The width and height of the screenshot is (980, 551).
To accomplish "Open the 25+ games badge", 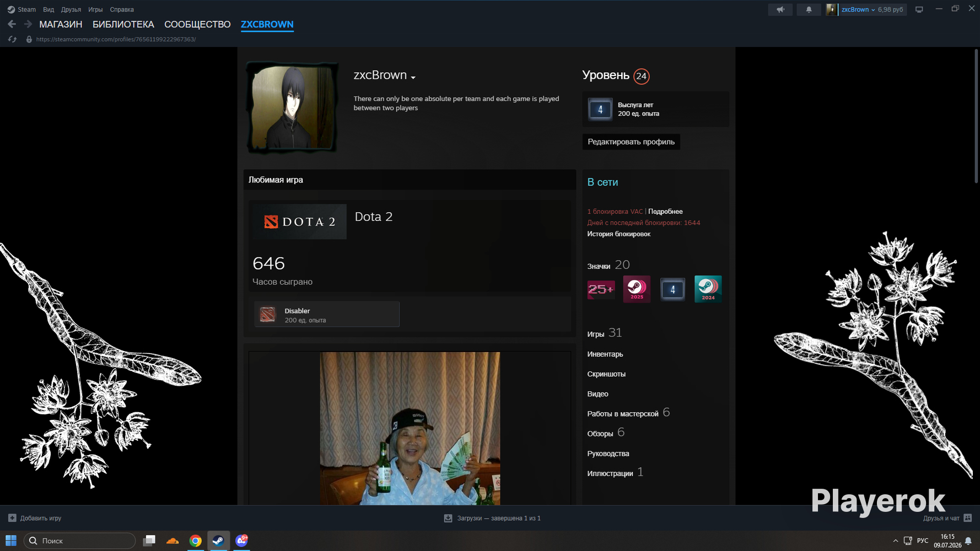I will 601,289.
